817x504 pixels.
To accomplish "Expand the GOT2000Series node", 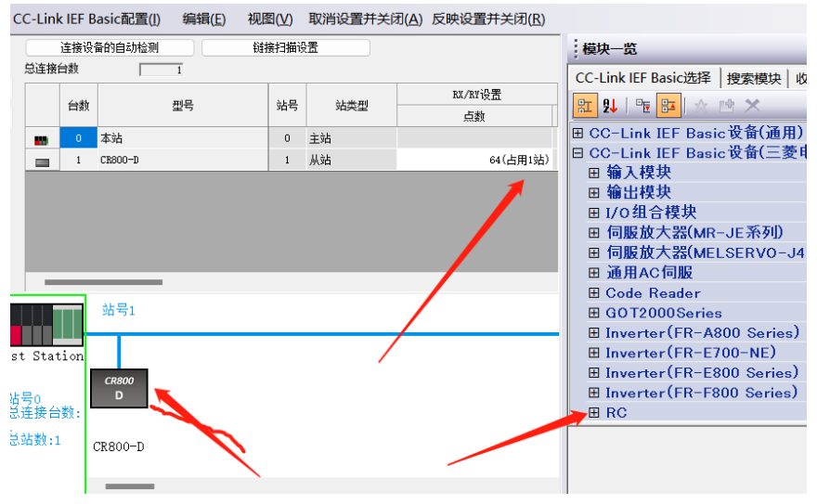I will (594, 313).
